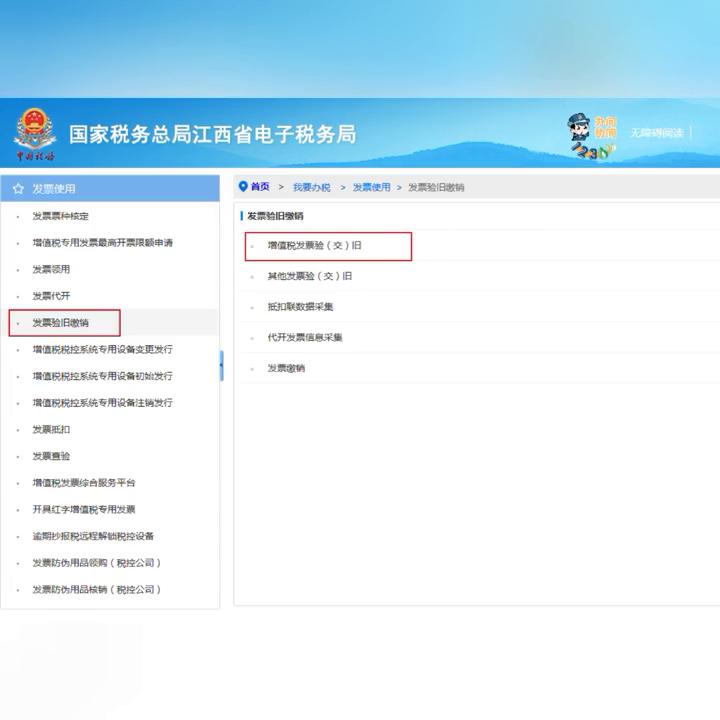Open 发票缴销 option in the main panel
Screen dimensions: 720x720
coord(286,368)
